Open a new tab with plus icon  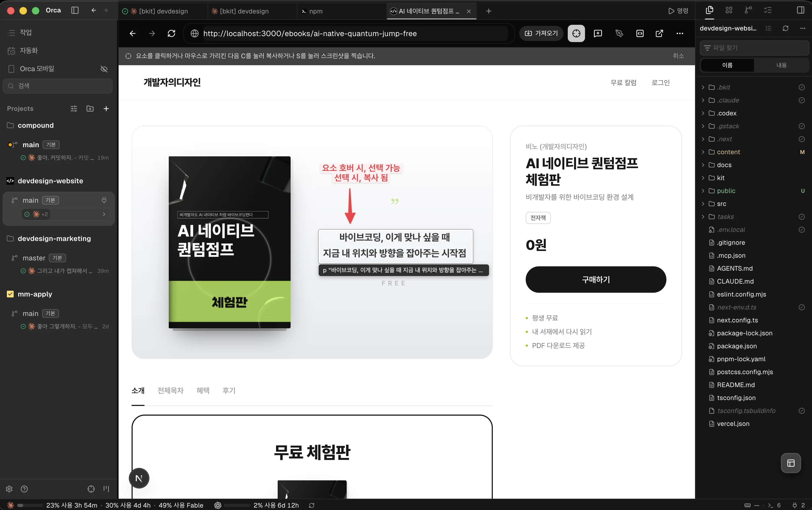[488, 11]
